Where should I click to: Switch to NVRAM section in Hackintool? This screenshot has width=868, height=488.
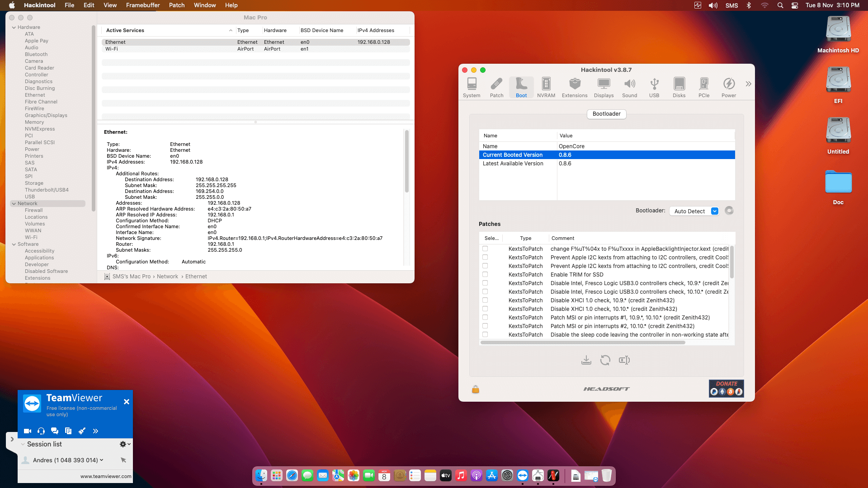click(546, 87)
